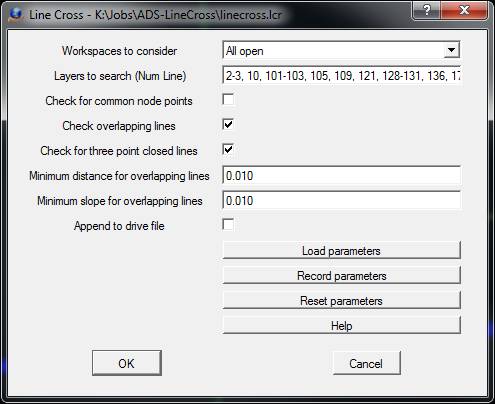Open the Help button in the dialog

click(341, 325)
